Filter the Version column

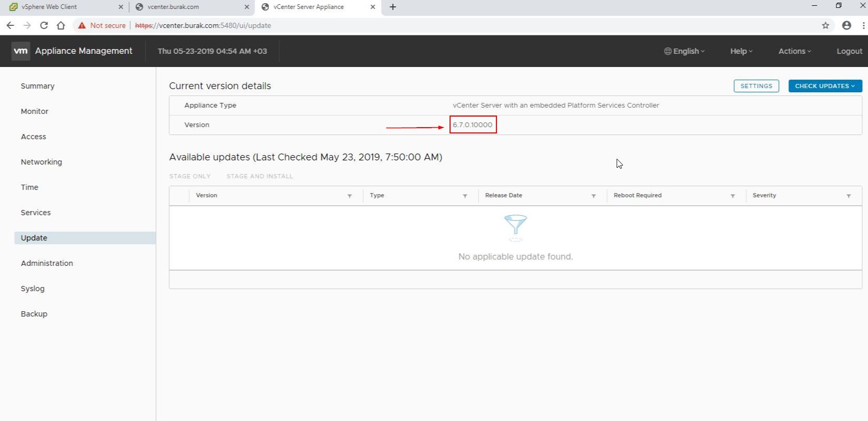tap(349, 196)
